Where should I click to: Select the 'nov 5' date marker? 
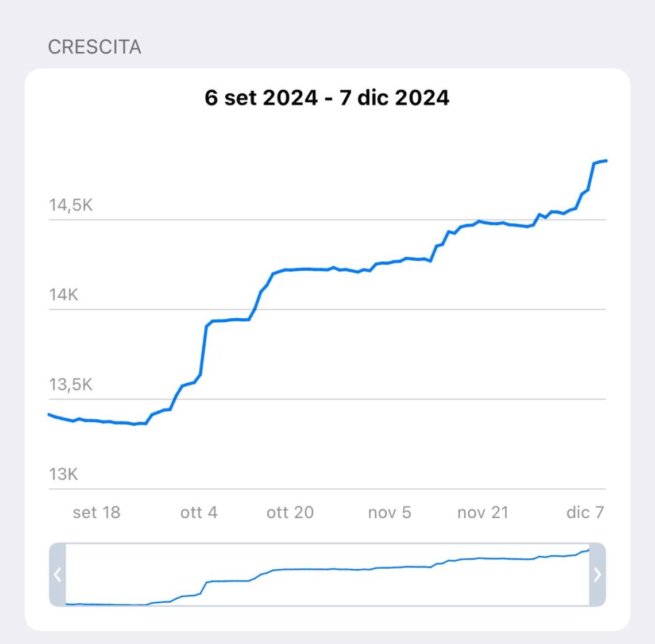coord(390,512)
